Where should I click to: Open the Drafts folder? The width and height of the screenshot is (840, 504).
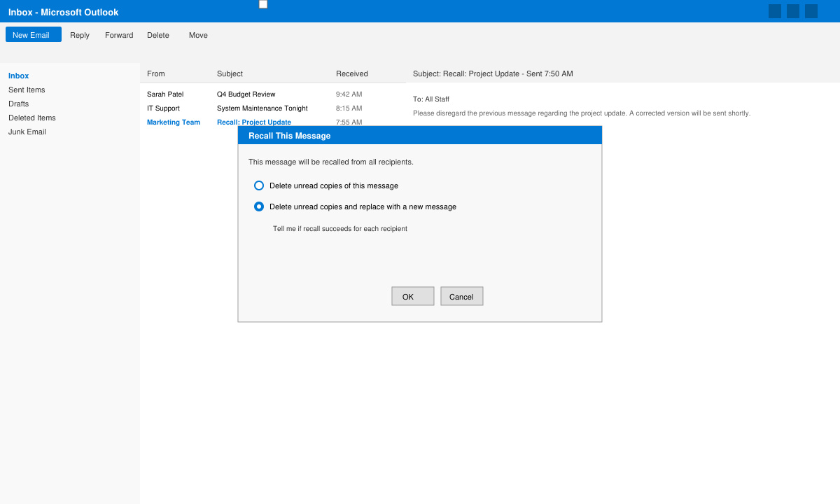pos(19,104)
